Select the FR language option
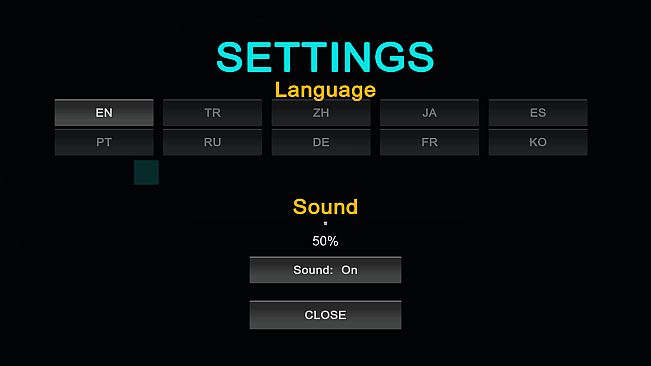Image resolution: width=651 pixels, height=366 pixels. click(429, 142)
